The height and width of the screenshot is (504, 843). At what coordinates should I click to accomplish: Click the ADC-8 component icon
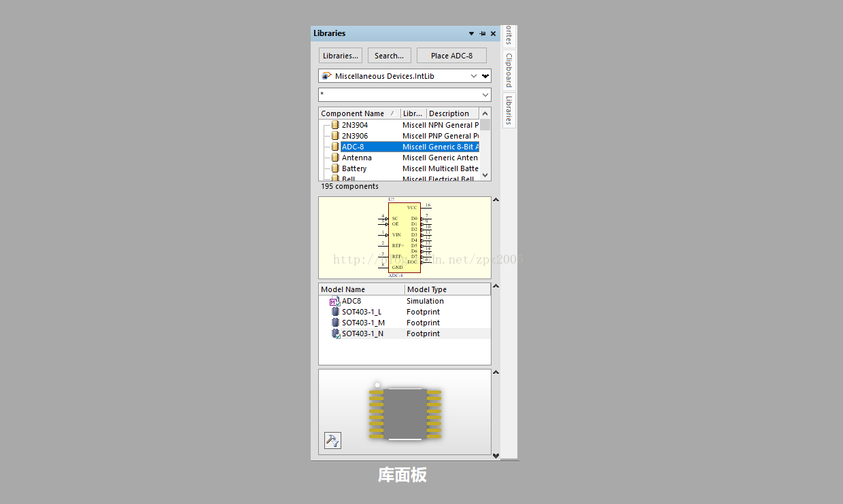point(335,147)
